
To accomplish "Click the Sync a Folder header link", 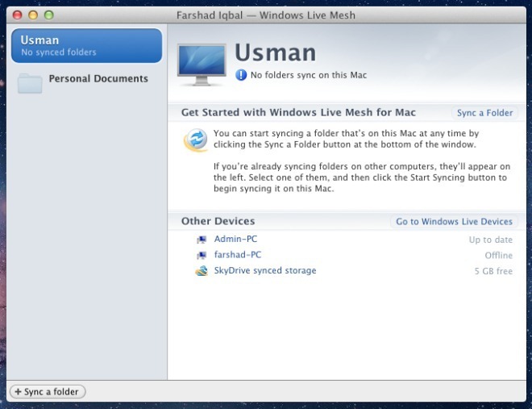I will coord(484,113).
